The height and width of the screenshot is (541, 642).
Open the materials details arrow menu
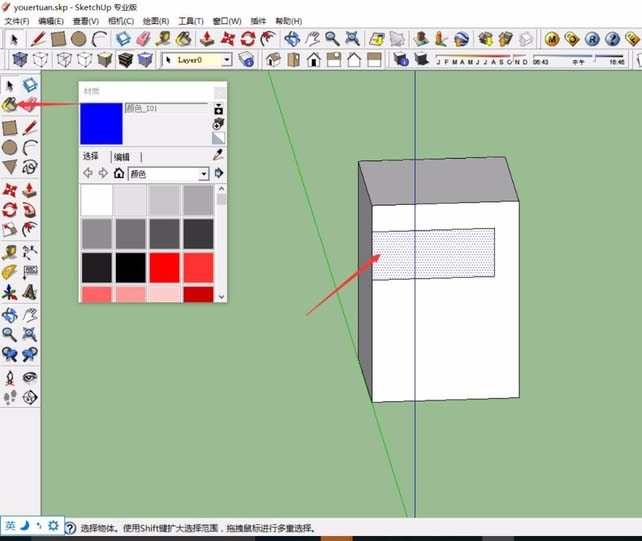click(219, 174)
